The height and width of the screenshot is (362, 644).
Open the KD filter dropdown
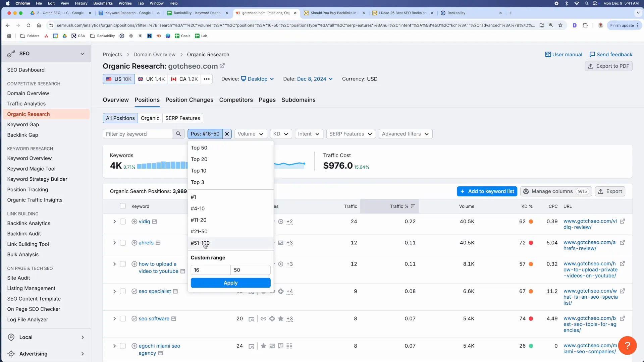(x=281, y=134)
